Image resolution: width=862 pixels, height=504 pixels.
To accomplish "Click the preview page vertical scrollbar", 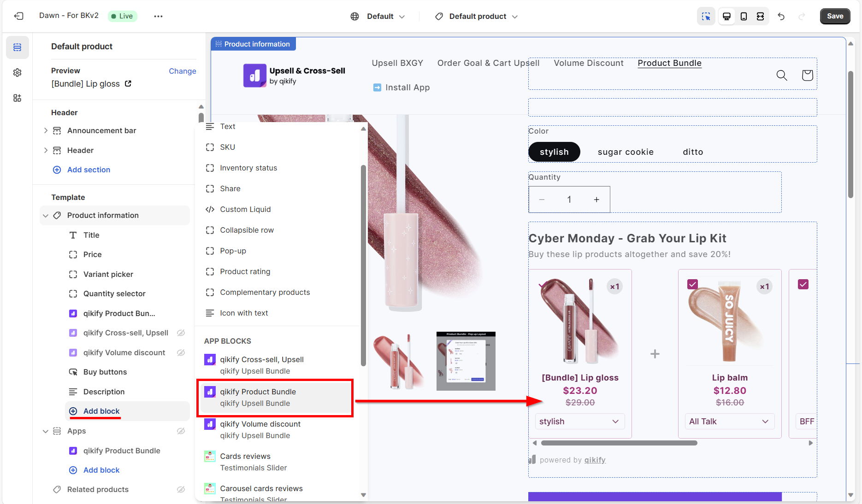I will [851, 134].
